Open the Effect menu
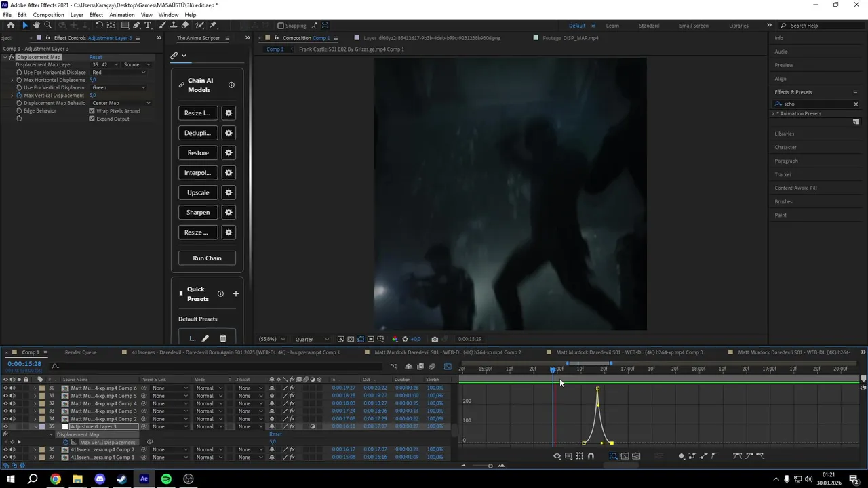 (x=96, y=15)
